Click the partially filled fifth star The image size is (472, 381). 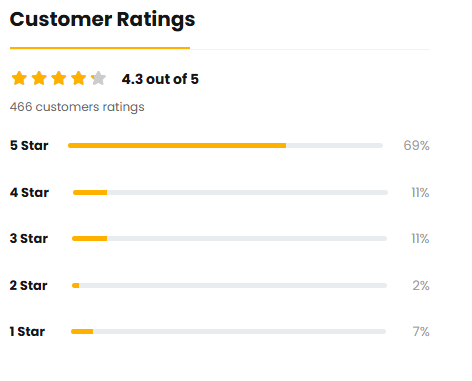coord(98,78)
